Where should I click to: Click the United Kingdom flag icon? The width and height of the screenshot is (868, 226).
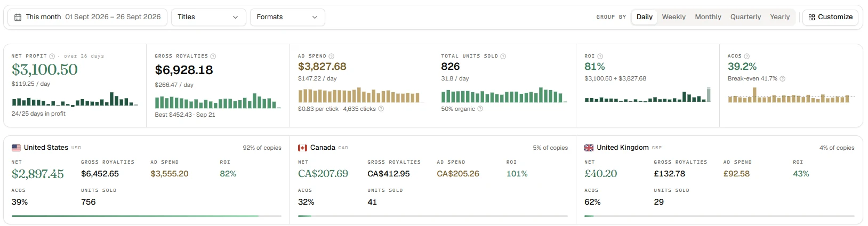coord(589,148)
